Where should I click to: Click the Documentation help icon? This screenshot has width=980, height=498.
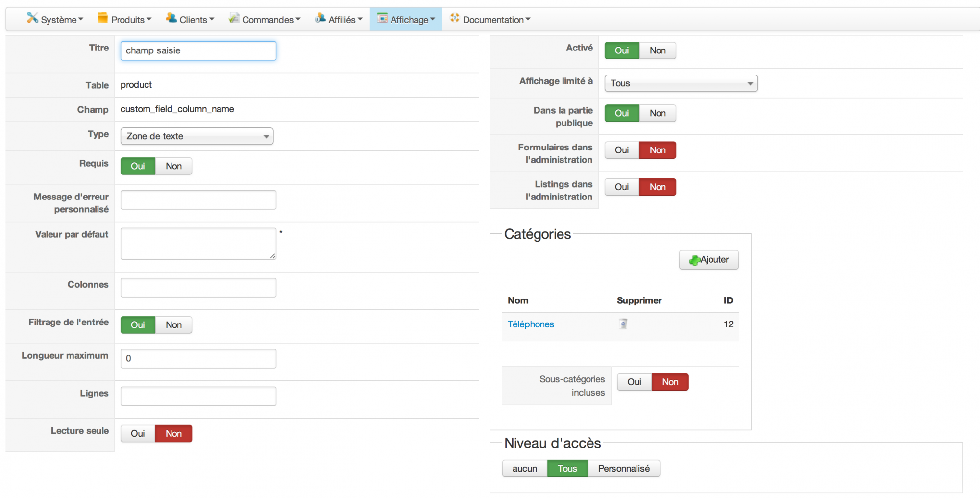pos(455,18)
